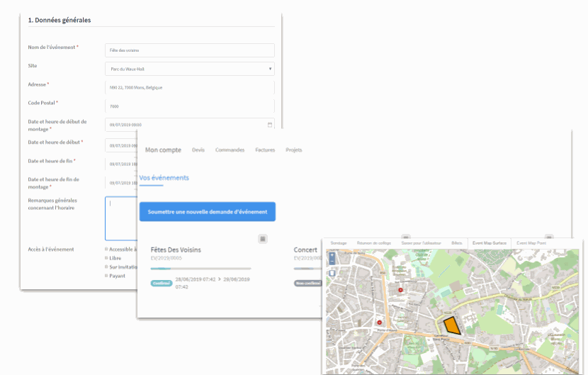Switch to the Event Map Surface tab
Image resolution: width=588 pixels, height=375 pixels.
(490, 243)
